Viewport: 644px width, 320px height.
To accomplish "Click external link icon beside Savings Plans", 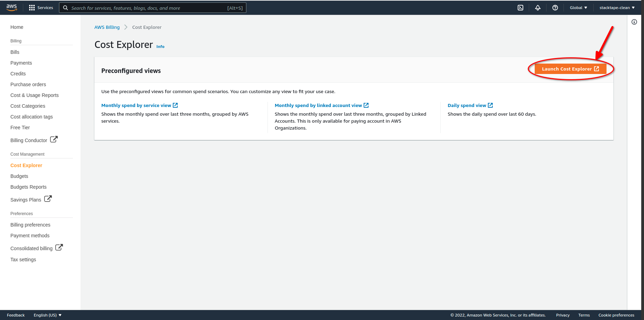I will (x=48, y=199).
